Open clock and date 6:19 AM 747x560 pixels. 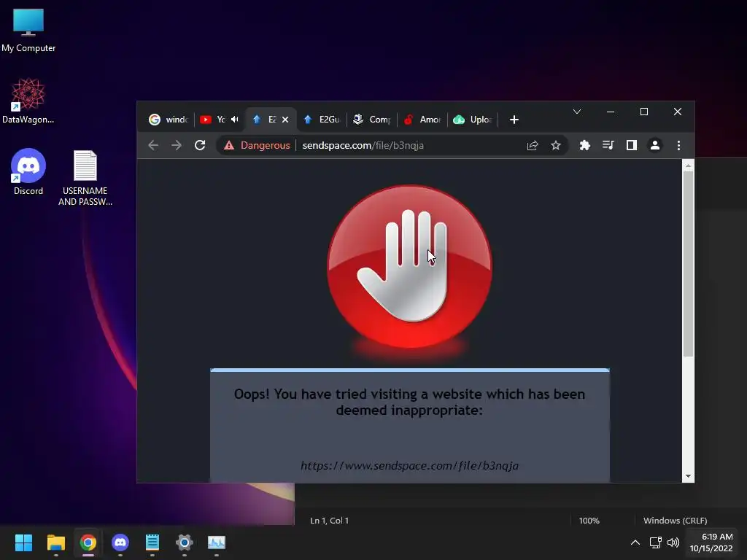point(711,542)
